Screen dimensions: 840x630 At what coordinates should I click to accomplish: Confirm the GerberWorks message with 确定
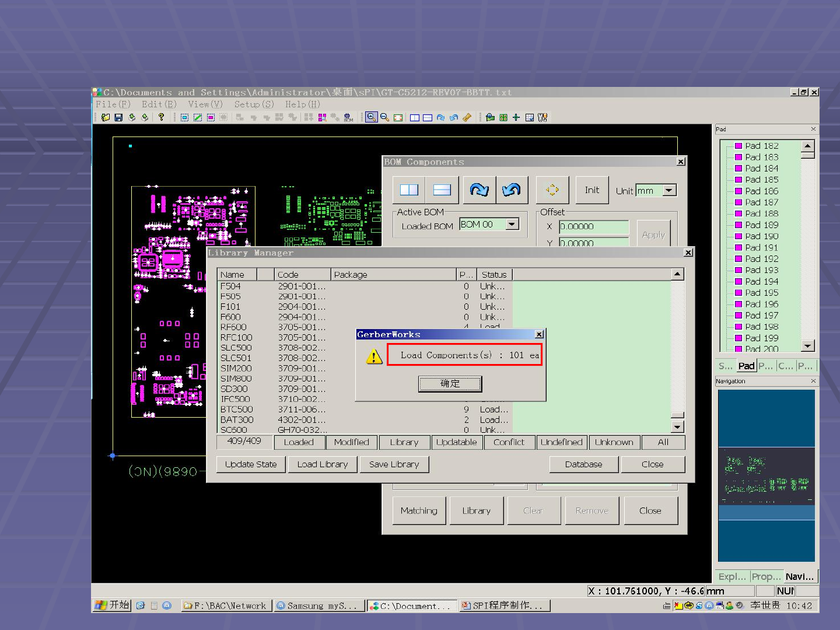coord(450,383)
